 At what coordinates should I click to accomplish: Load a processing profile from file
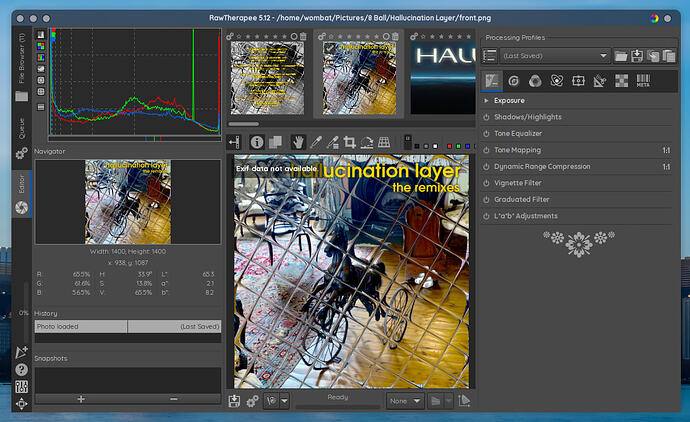[x=621, y=56]
